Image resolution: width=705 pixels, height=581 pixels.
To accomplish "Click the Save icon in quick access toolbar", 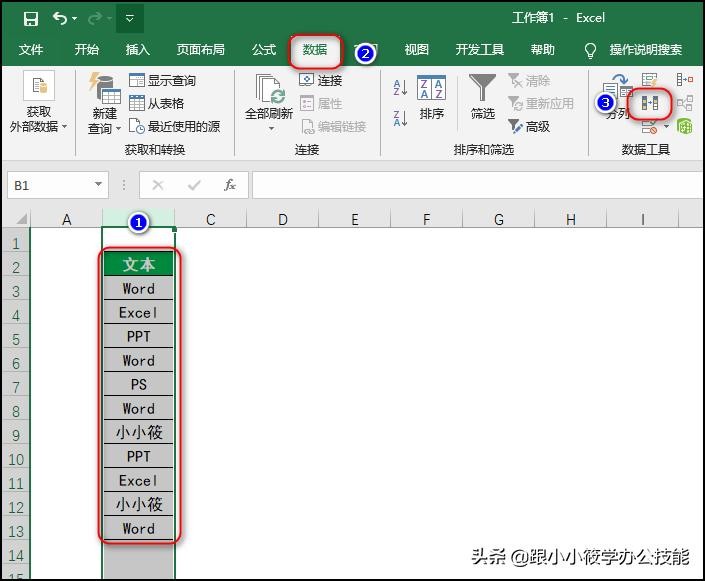I will [30, 18].
